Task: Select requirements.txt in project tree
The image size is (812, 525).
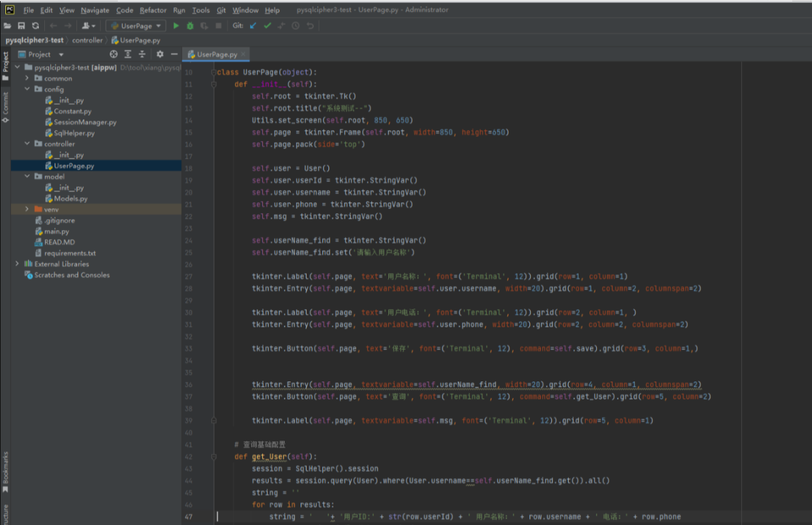Action: [69, 253]
